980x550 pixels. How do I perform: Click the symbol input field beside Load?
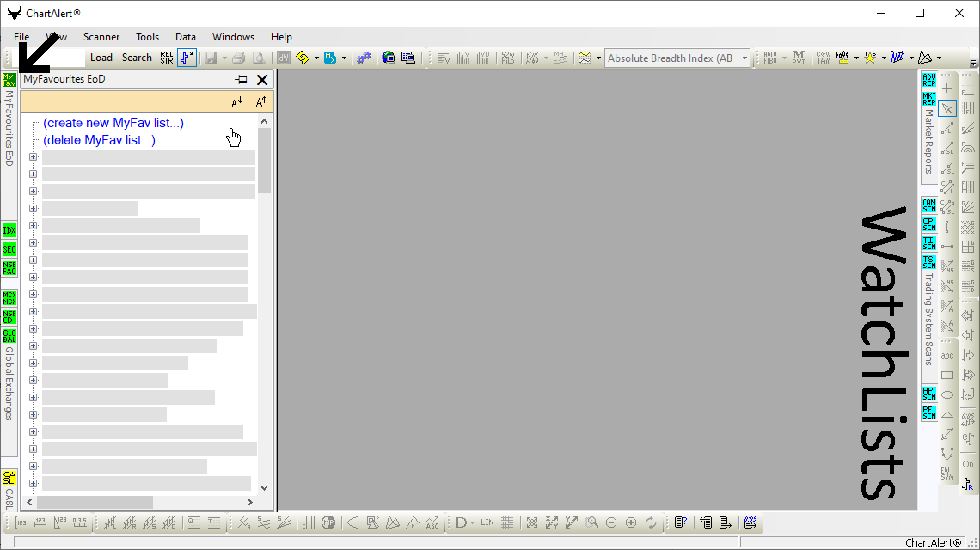pyautogui.click(x=49, y=58)
